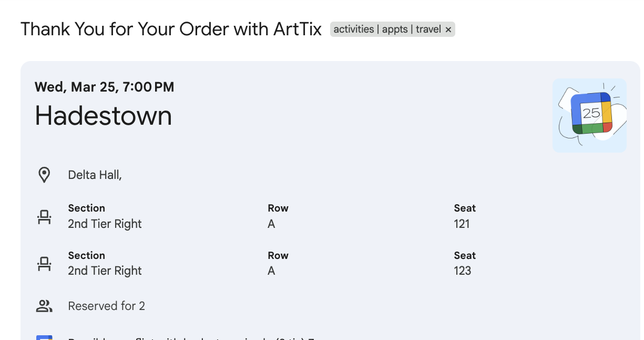
Task: Click the Reserved for 2 text
Action: [x=106, y=306]
